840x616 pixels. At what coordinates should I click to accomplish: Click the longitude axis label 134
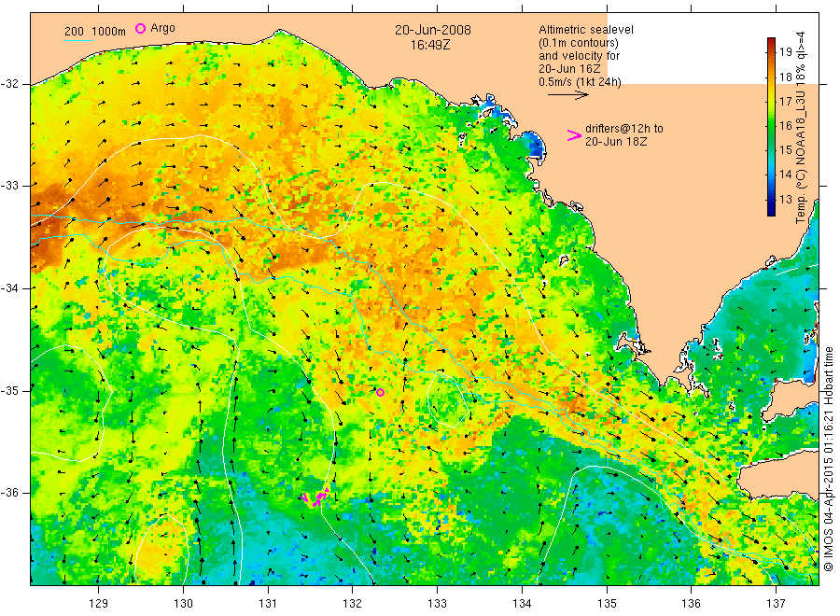tap(522, 604)
